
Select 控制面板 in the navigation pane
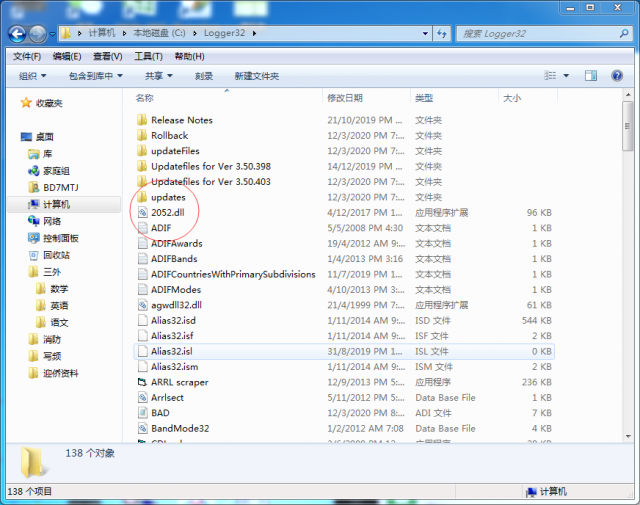[61, 238]
